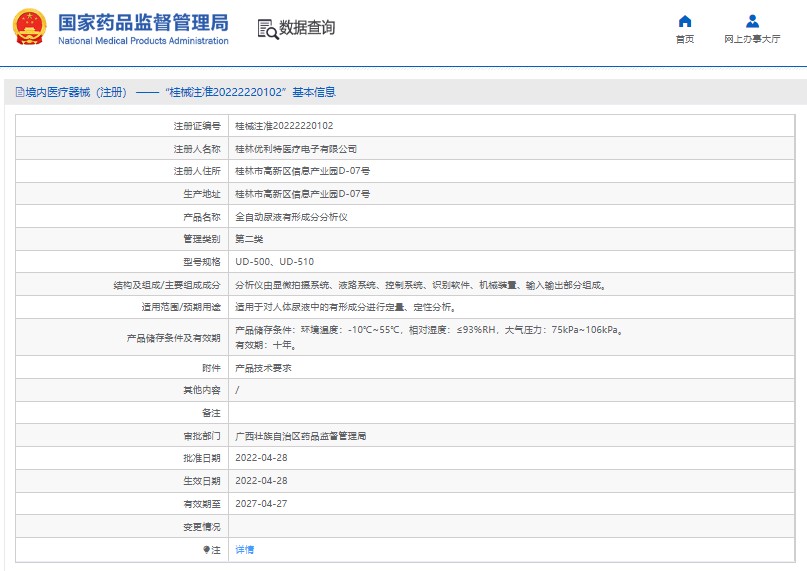The image size is (807, 571).
Task: Click the 备注 label cell
Action: pos(122,413)
